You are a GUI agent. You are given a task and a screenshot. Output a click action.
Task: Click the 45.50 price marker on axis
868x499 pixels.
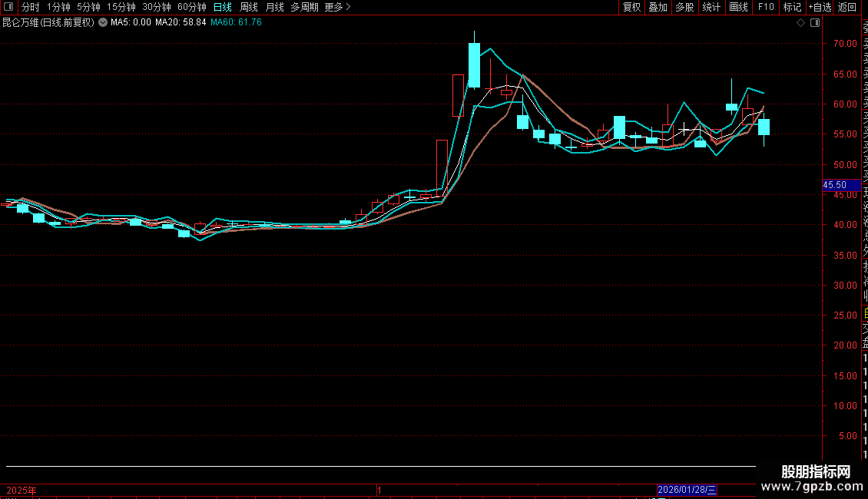841,185
